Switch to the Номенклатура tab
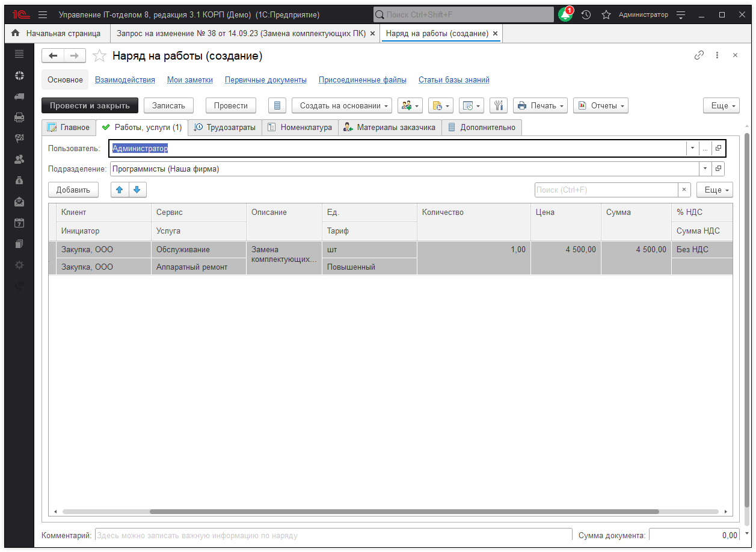The width and height of the screenshot is (756, 552). [x=300, y=127]
